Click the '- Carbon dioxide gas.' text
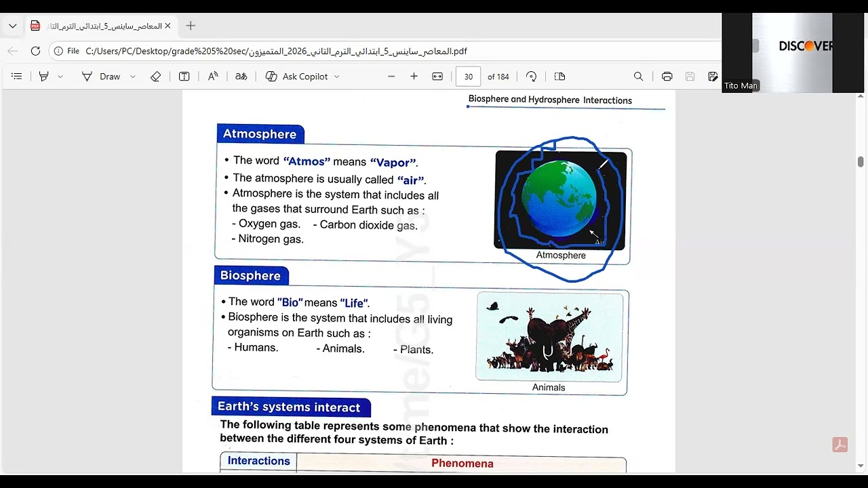 click(365, 225)
